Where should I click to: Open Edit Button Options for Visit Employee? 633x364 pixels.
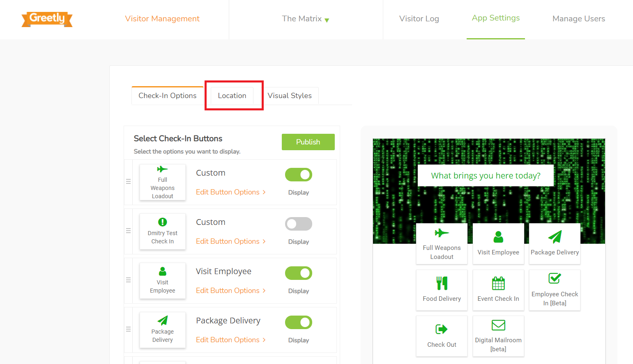coord(228,291)
